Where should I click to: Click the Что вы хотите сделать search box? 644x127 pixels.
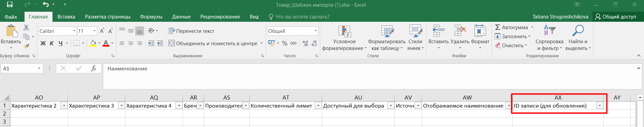[299, 17]
